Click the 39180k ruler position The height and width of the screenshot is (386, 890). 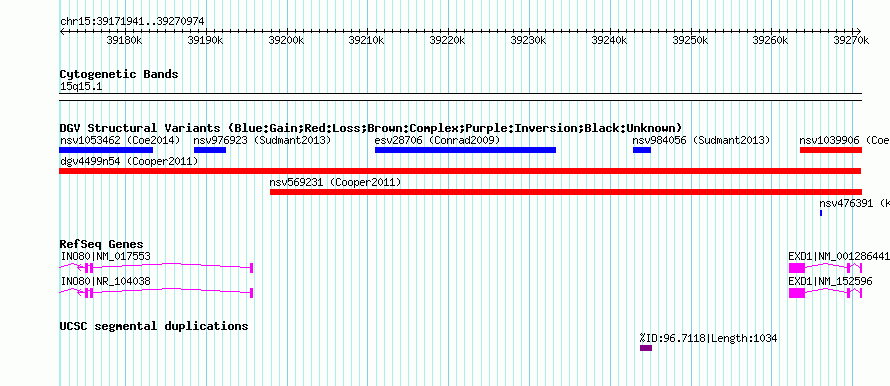[124, 40]
